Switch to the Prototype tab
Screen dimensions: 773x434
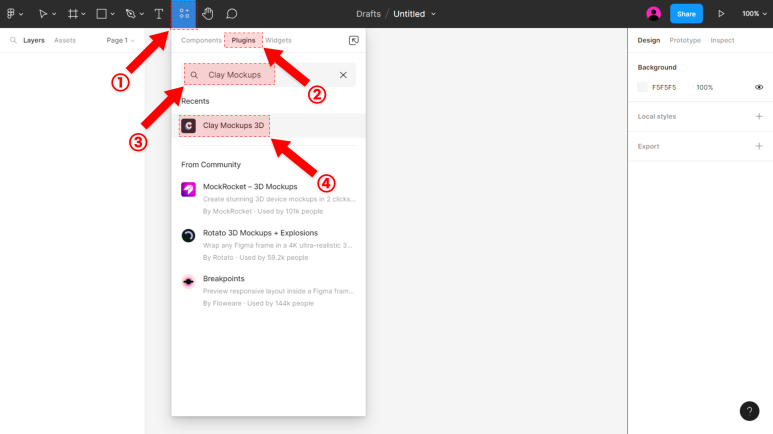pos(685,40)
